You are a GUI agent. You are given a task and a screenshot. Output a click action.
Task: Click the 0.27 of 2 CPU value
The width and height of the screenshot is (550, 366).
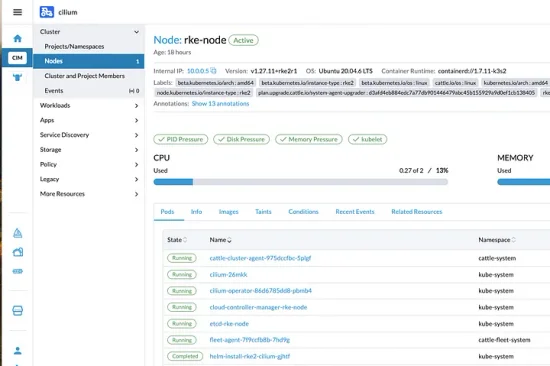[x=411, y=171]
